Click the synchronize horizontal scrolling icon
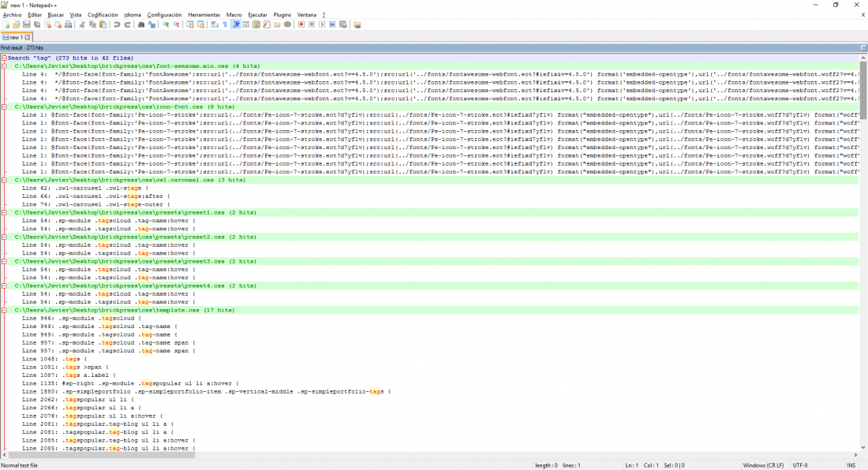This screenshot has height=470, width=868. coord(200,24)
